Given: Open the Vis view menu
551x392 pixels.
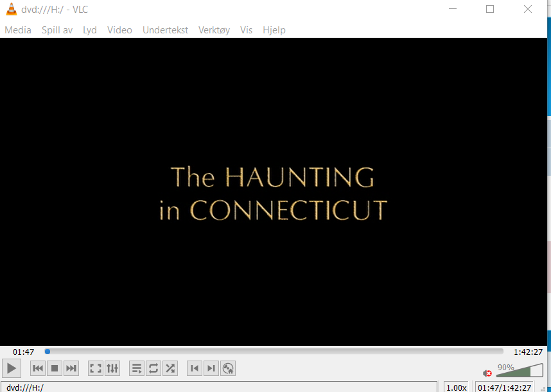Looking at the screenshot, I should (x=246, y=30).
